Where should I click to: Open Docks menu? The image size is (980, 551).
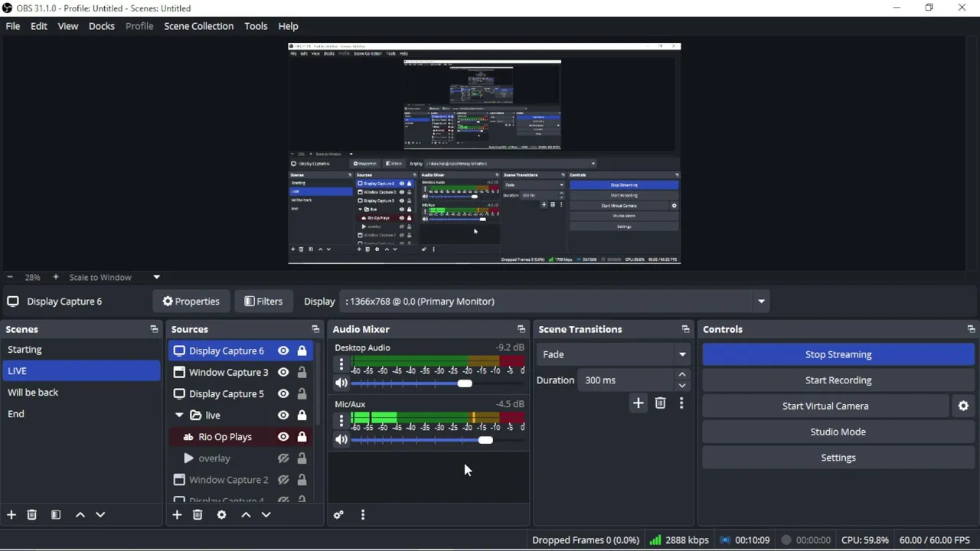(x=102, y=26)
